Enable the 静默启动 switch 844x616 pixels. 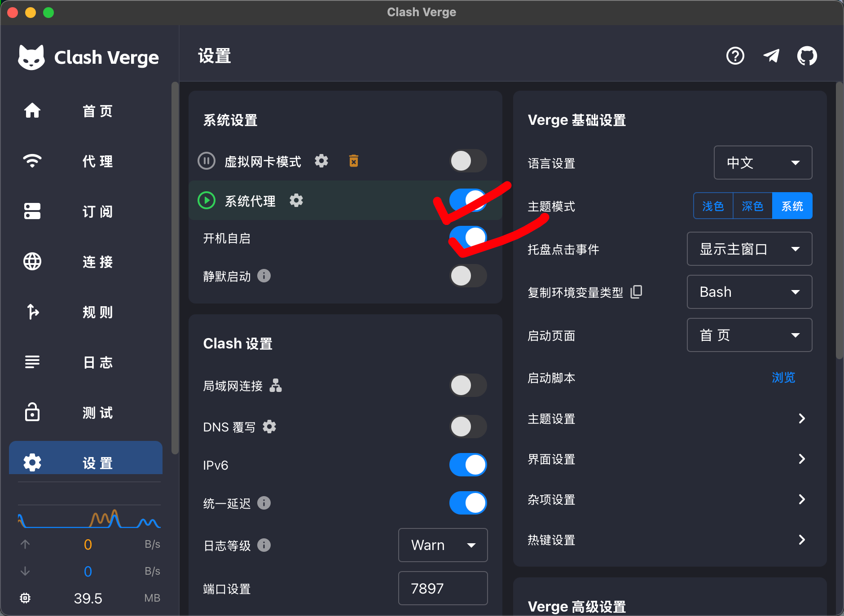468,276
